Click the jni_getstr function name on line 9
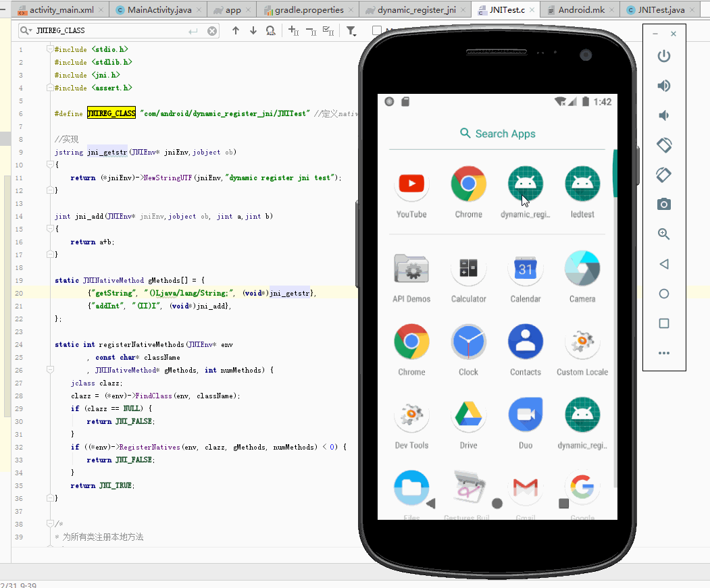 107,152
